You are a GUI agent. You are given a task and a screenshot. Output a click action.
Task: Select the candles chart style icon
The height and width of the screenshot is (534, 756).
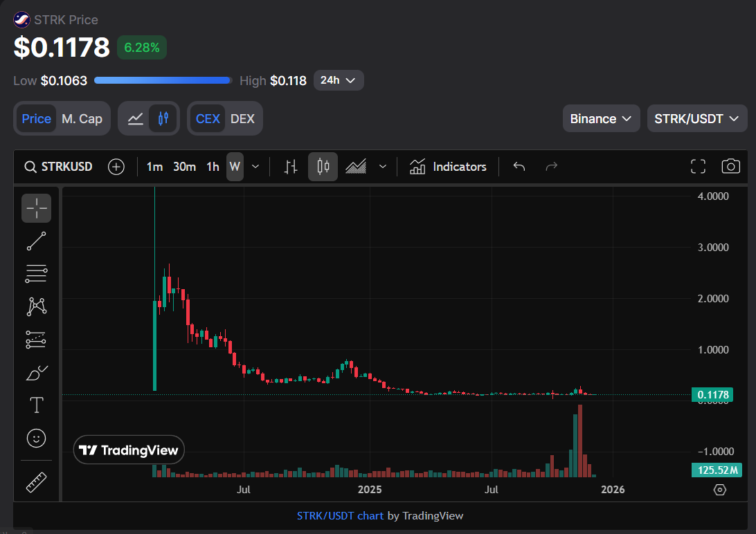pyautogui.click(x=323, y=167)
